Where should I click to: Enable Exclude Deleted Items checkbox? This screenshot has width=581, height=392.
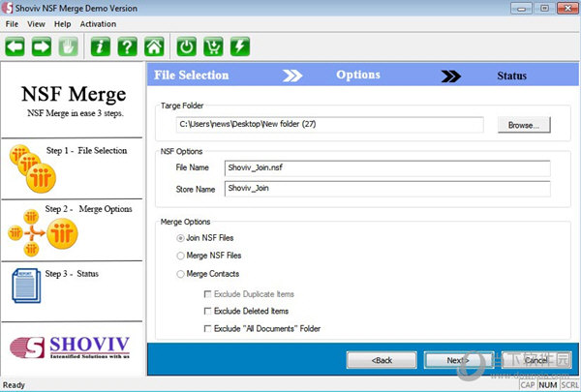point(207,312)
